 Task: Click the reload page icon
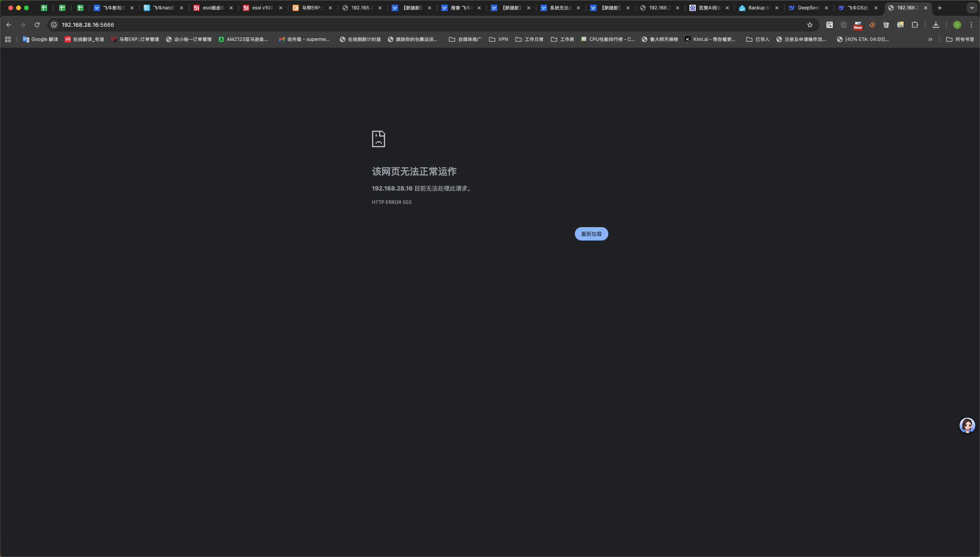point(37,25)
